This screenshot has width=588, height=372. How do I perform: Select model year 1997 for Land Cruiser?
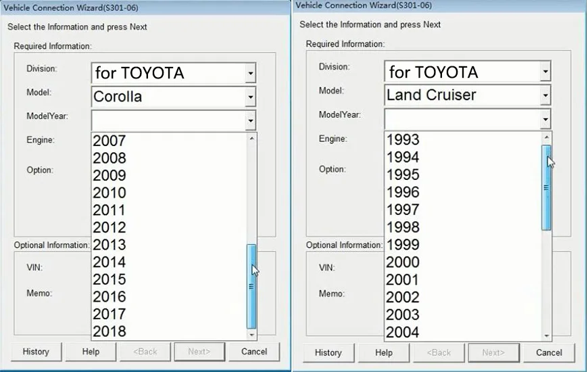pyautogui.click(x=463, y=210)
